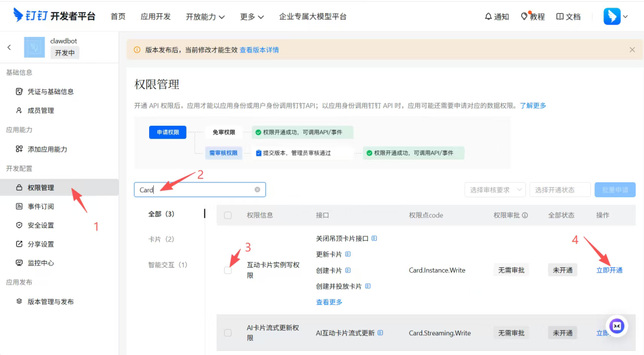Click the warning info icon in the banner
Screen dimensions: 644x355
(137, 49)
